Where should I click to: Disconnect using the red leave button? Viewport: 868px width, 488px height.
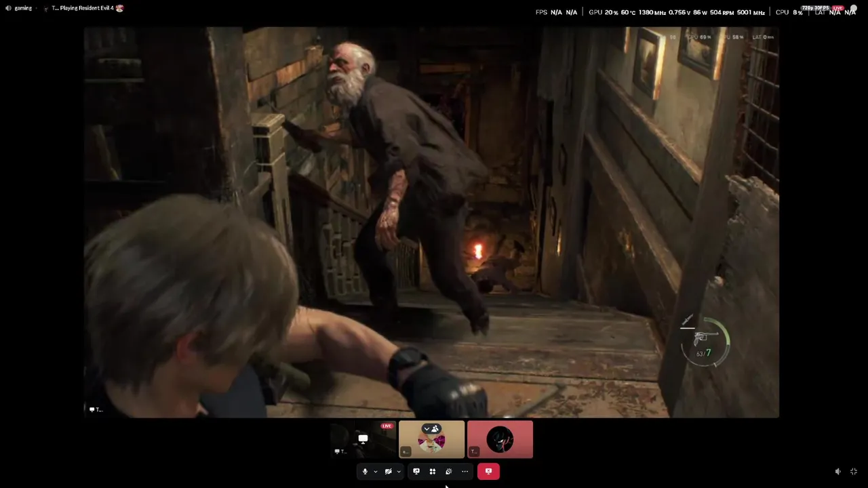488,472
